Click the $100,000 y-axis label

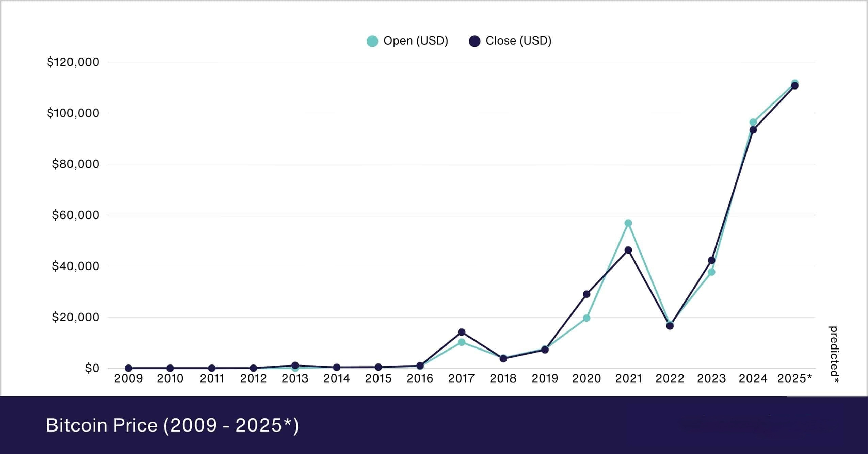73,113
